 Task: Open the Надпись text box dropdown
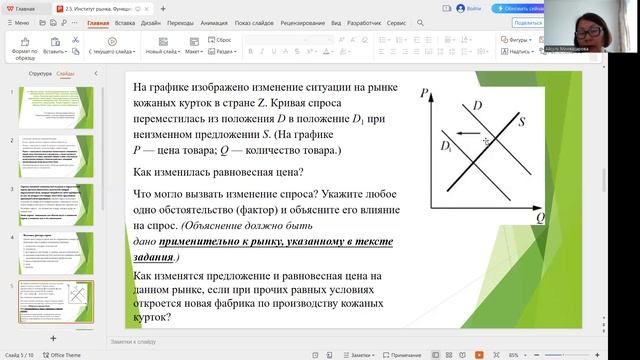tap(518, 51)
